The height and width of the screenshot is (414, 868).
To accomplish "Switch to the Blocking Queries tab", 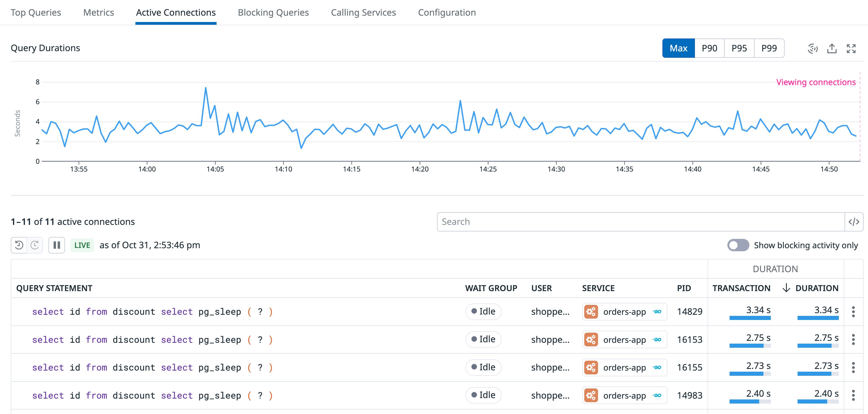I will click(x=273, y=12).
